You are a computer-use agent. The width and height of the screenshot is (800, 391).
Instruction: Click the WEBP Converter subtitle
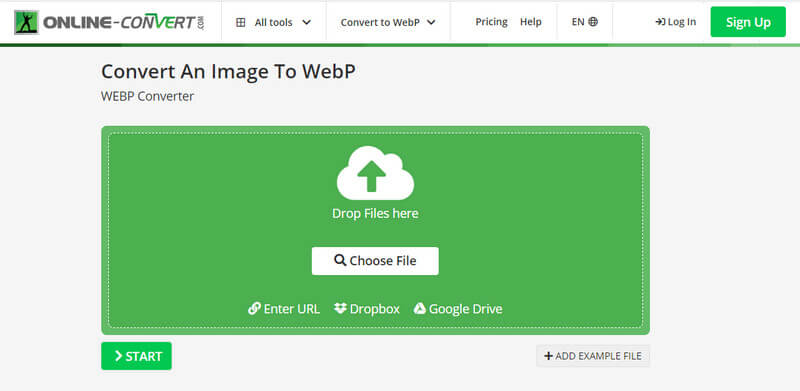[x=147, y=96]
